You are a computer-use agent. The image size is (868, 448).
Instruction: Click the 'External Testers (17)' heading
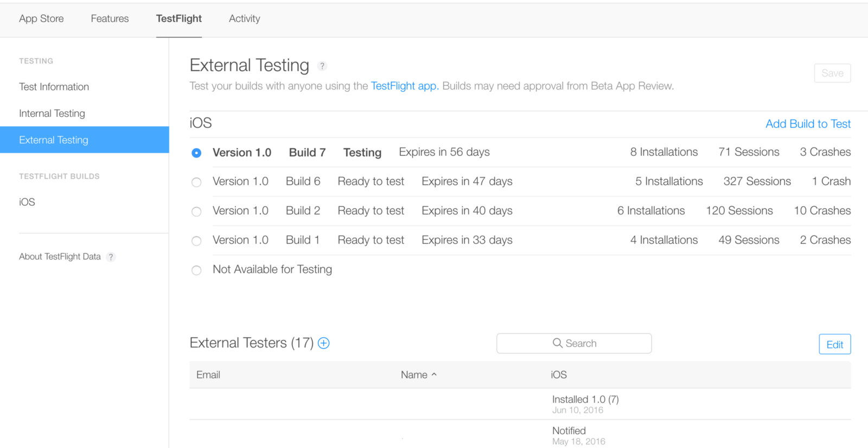[x=252, y=343]
